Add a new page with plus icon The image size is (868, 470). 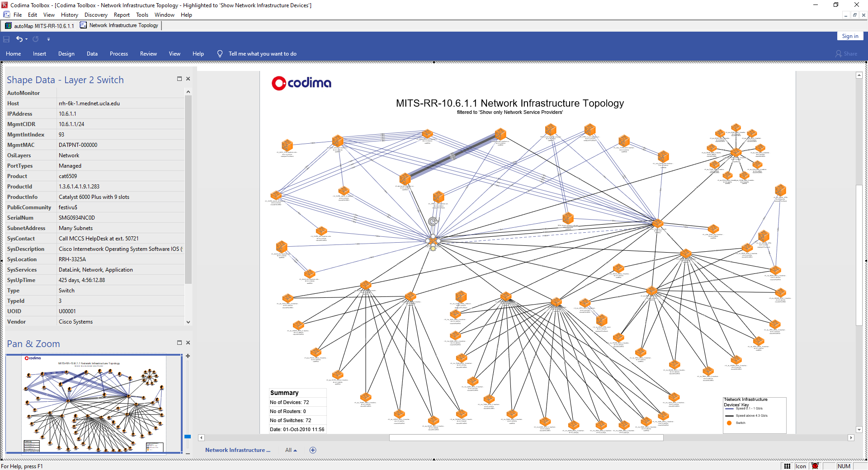313,450
